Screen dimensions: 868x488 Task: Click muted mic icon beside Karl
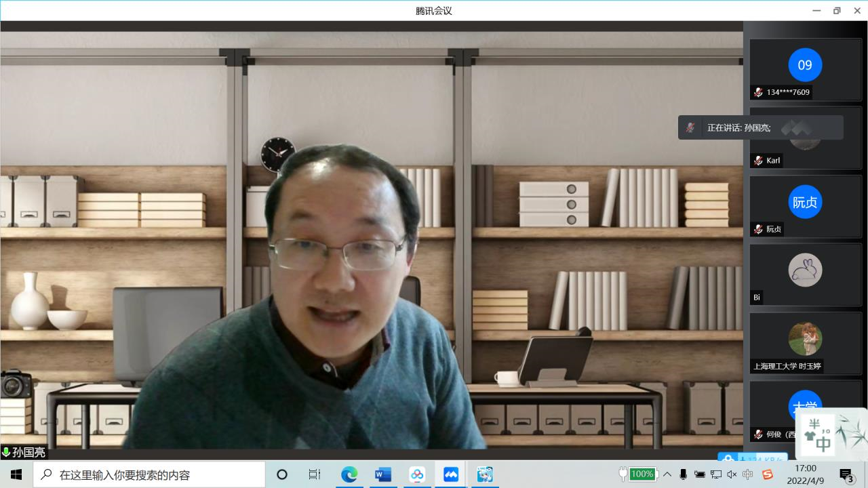click(x=758, y=161)
